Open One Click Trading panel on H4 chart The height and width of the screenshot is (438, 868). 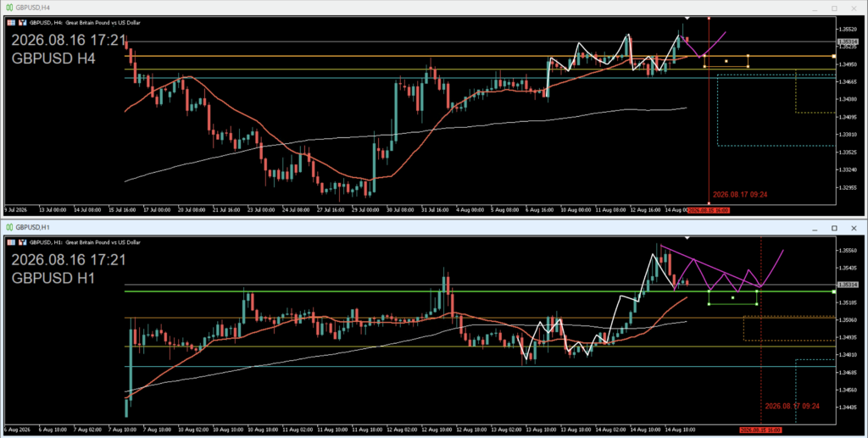(11, 23)
